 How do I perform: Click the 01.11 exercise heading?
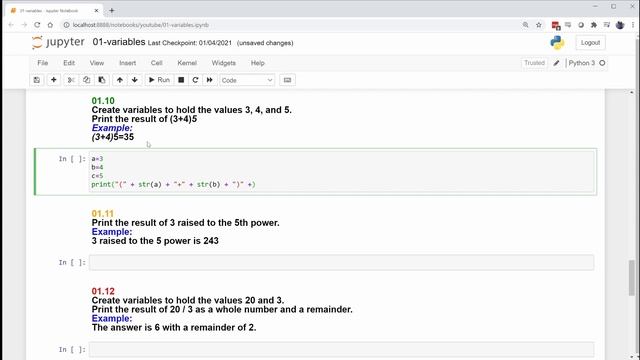[x=102, y=213]
